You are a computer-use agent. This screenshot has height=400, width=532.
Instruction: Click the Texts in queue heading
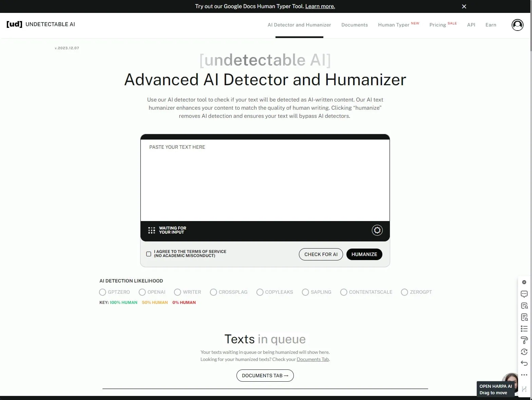tap(265, 339)
